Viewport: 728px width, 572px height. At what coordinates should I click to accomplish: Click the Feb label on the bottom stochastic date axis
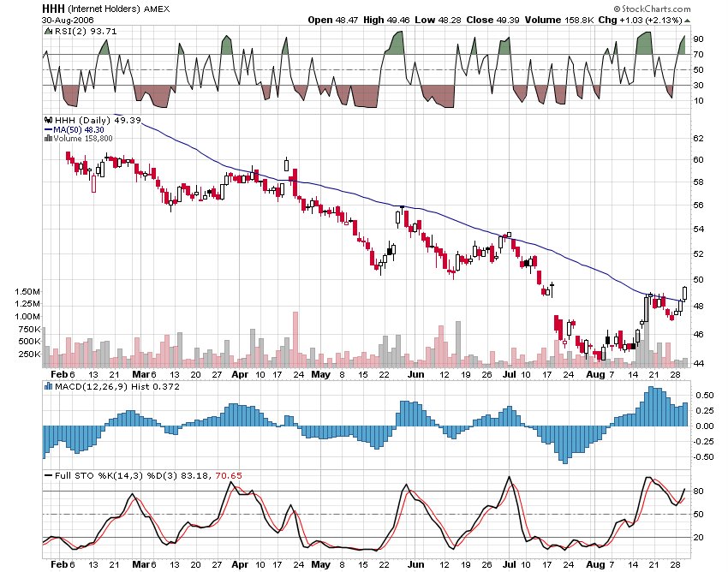click(x=59, y=564)
